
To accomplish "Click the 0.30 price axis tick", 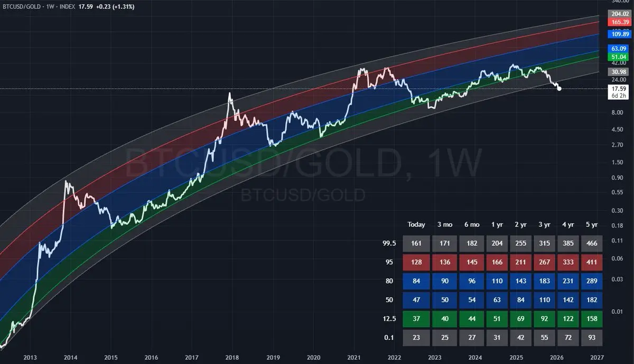I will 618,210.
